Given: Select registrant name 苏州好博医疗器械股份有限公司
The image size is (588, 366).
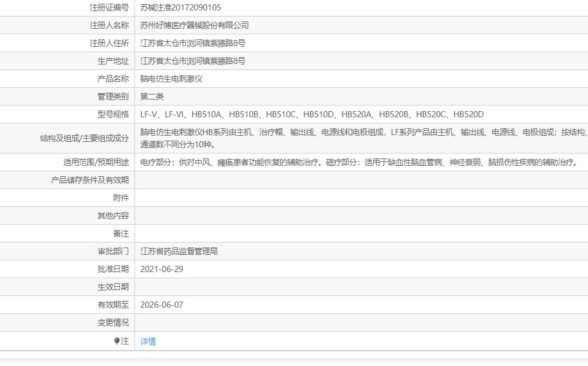Looking at the screenshot, I should (x=195, y=25).
